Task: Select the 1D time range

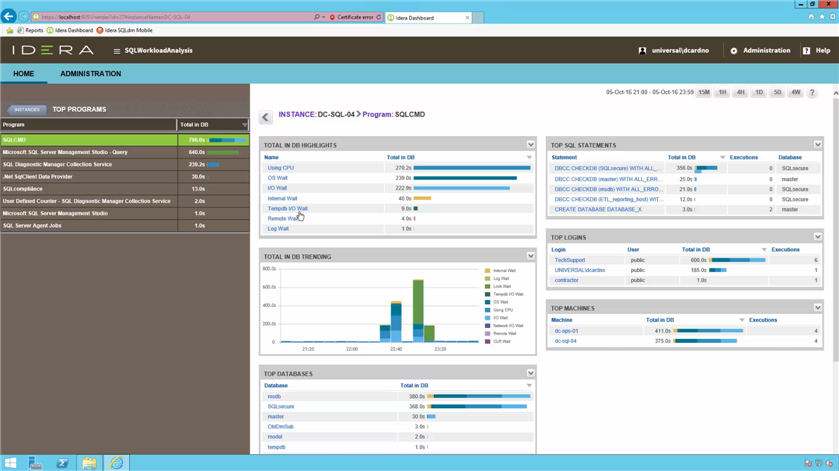Action: point(759,92)
